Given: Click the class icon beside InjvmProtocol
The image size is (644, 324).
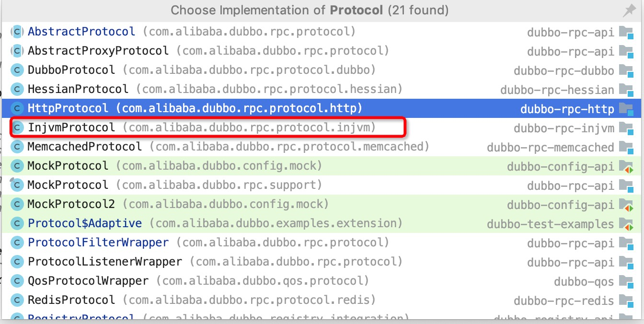Looking at the screenshot, I should (18, 128).
